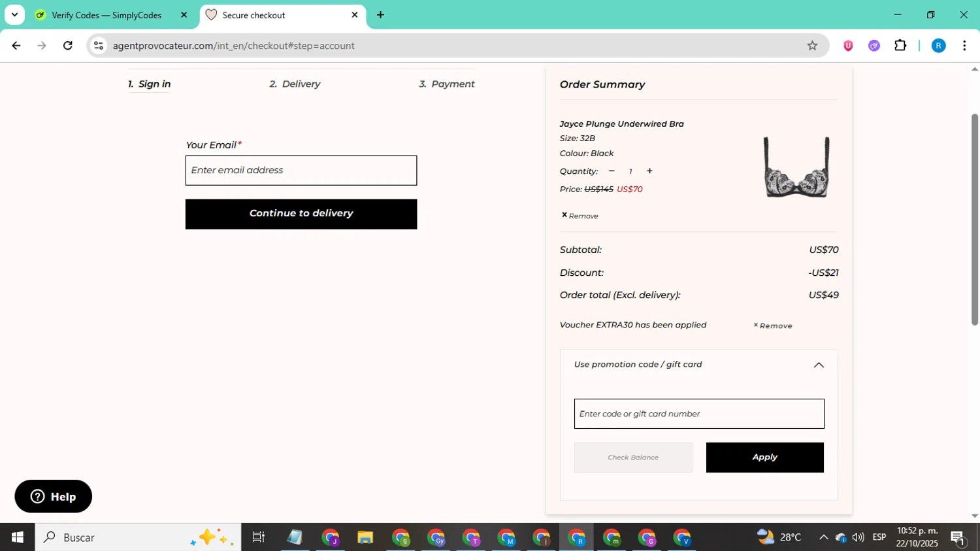Open the notepad-like app in taskbar
This screenshot has width=980, height=551.
[x=295, y=537]
